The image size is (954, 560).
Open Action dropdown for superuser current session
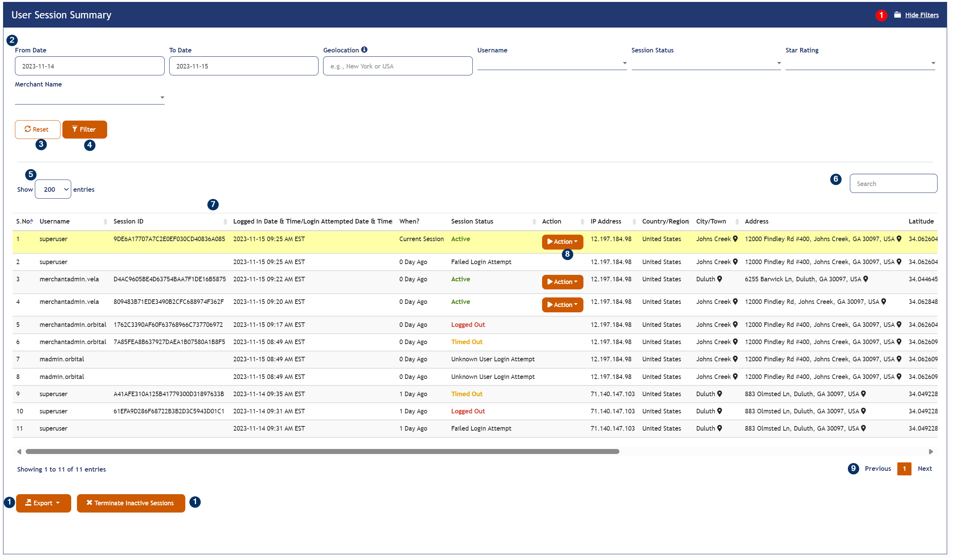tap(562, 242)
